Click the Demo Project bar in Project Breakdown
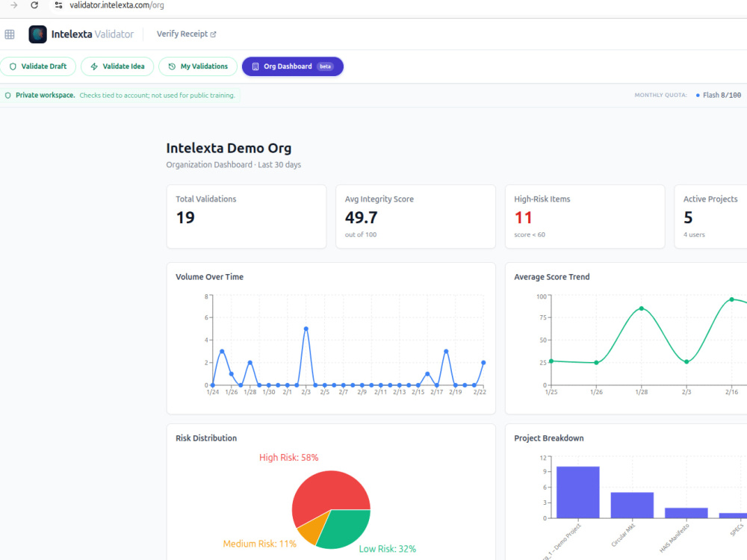The image size is (747, 560). tap(578, 492)
